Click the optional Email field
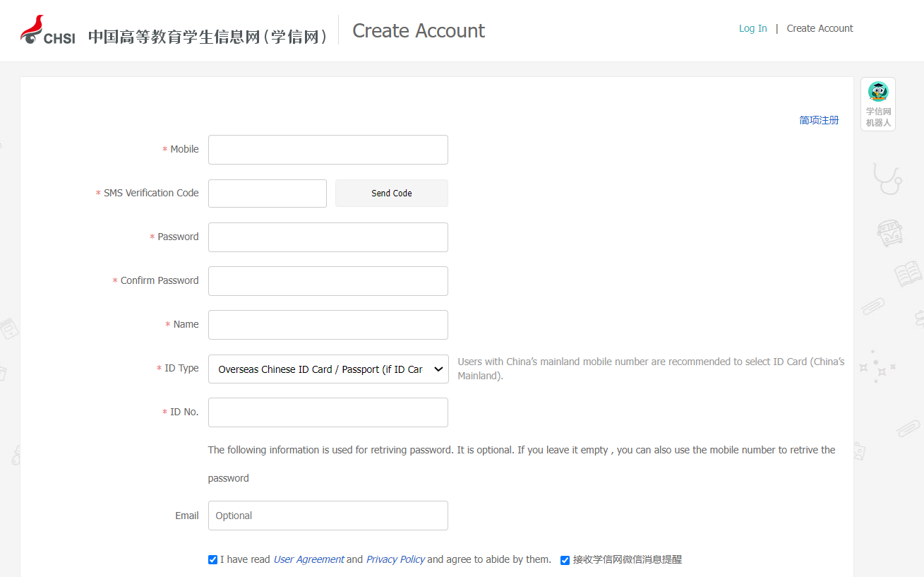 [328, 516]
